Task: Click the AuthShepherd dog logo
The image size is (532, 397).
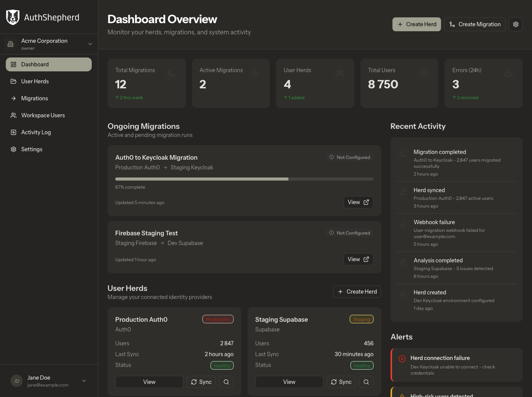Action: (x=13, y=17)
